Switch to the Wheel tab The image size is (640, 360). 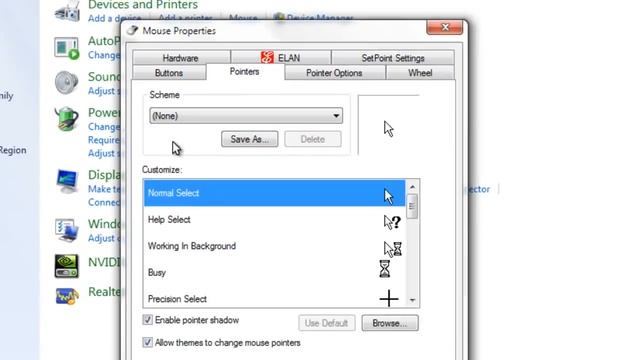point(420,73)
